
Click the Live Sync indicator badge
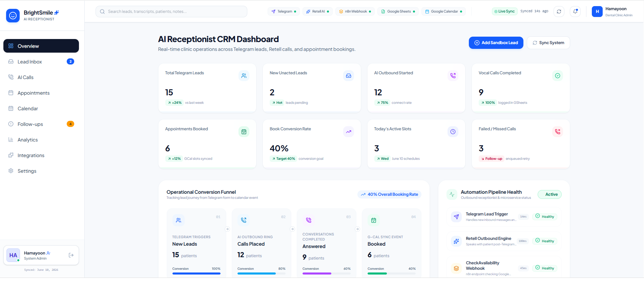click(504, 11)
